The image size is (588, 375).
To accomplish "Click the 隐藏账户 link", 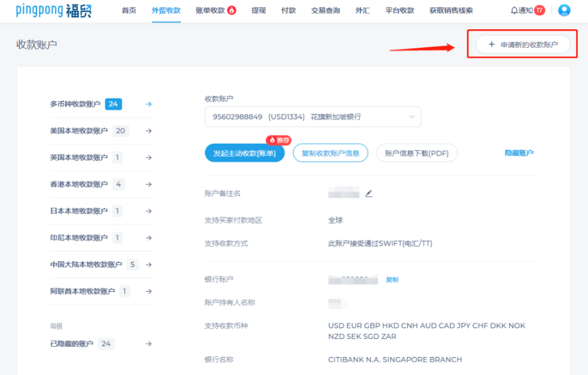I will (519, 153).
